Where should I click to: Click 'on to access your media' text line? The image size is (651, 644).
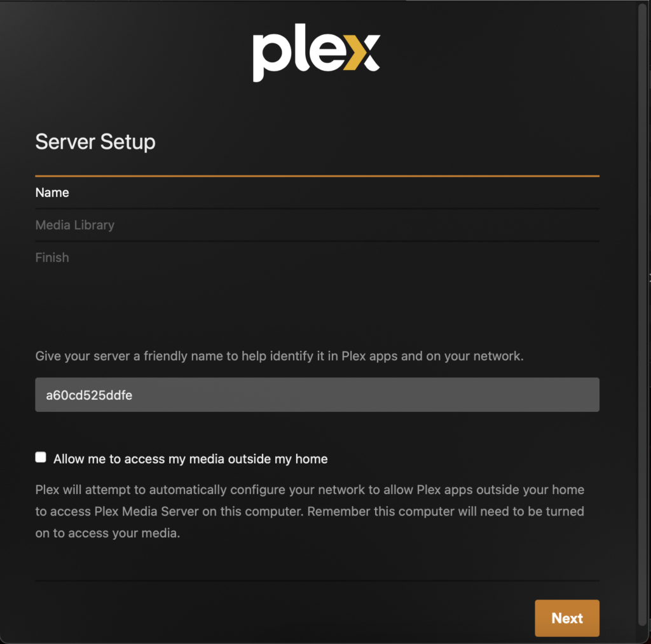(107, 533)
